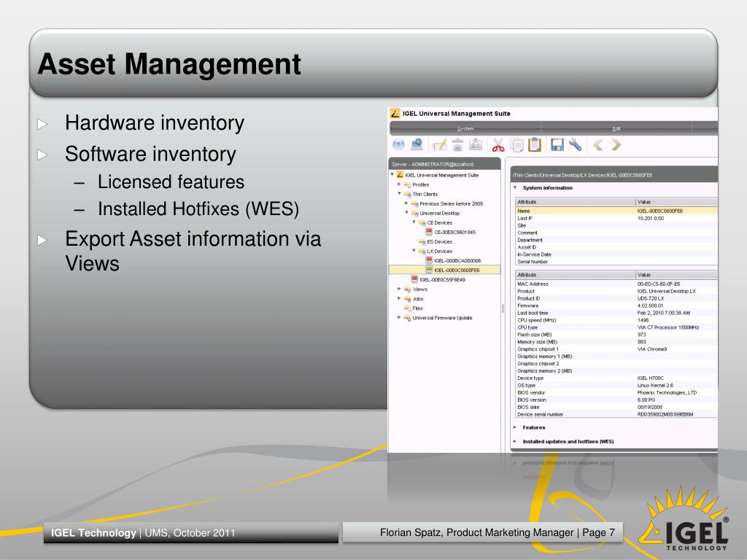Click the scan for thin clients icon
The width and height of the screenshot is (747, 560).
(x=417, y=144)
